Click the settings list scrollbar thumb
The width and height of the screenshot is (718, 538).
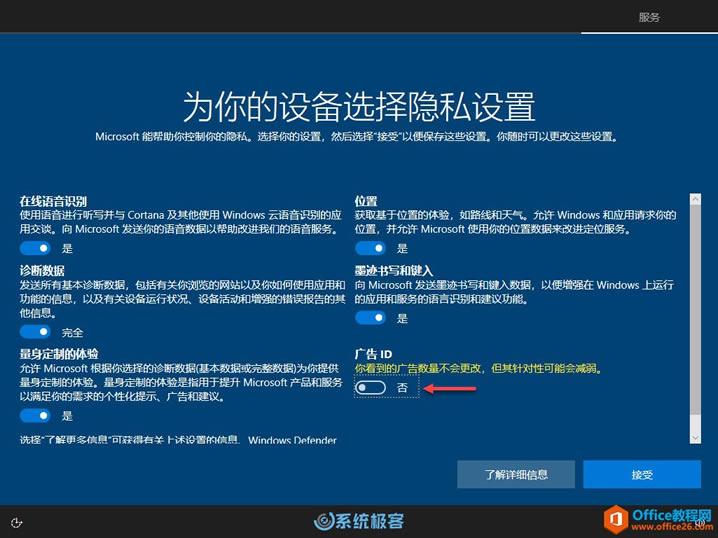pos(695,310)
